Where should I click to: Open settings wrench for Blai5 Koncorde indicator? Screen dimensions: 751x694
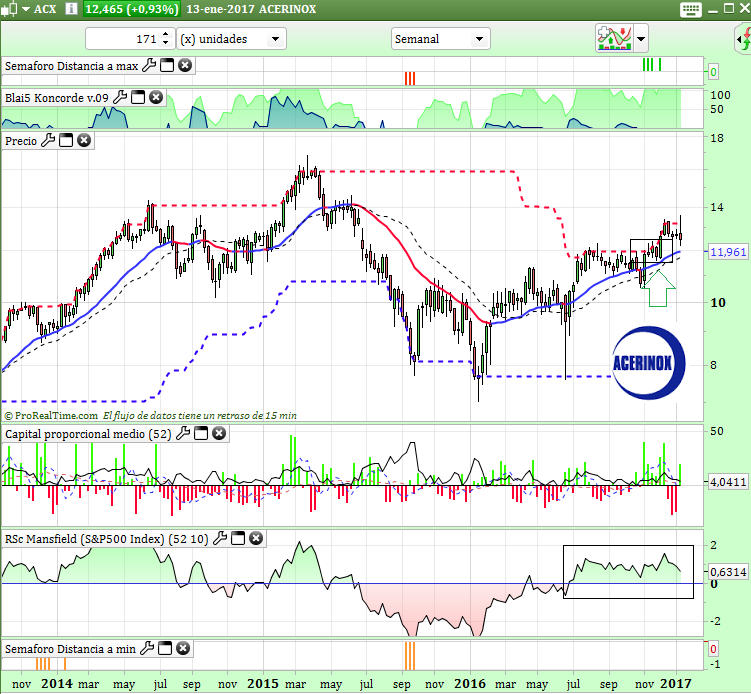[x=120, y=98]
